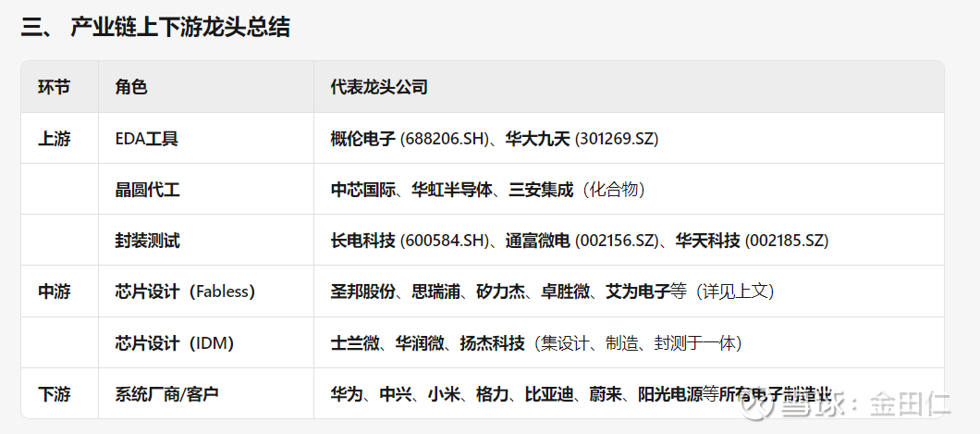Click the 角色 column header
The width and height of the screenshot is (980, 434).
coord(131,87)
